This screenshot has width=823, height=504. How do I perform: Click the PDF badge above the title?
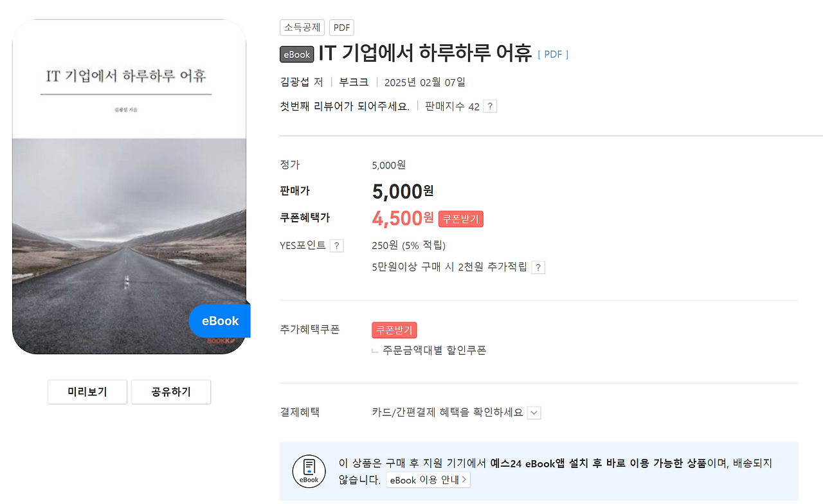(341, 27)
